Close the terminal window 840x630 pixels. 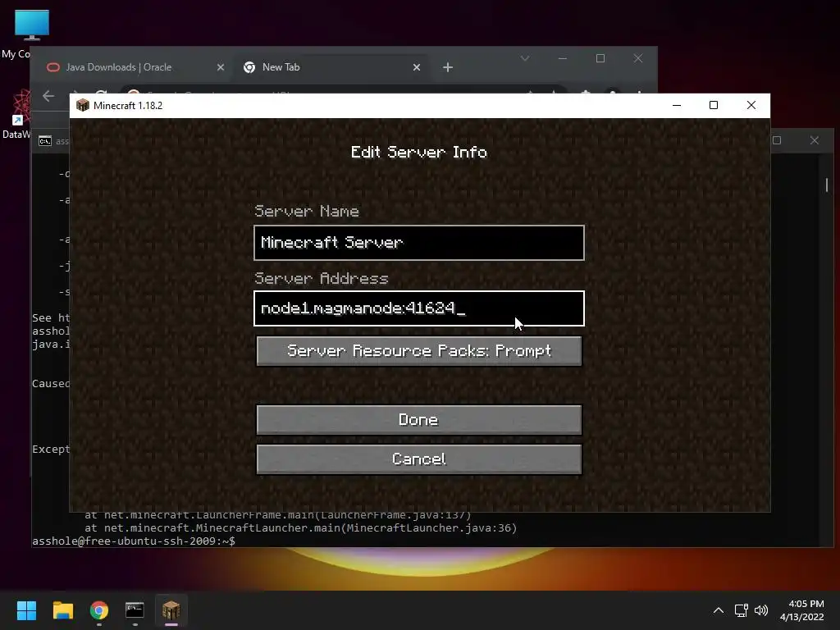815,140
